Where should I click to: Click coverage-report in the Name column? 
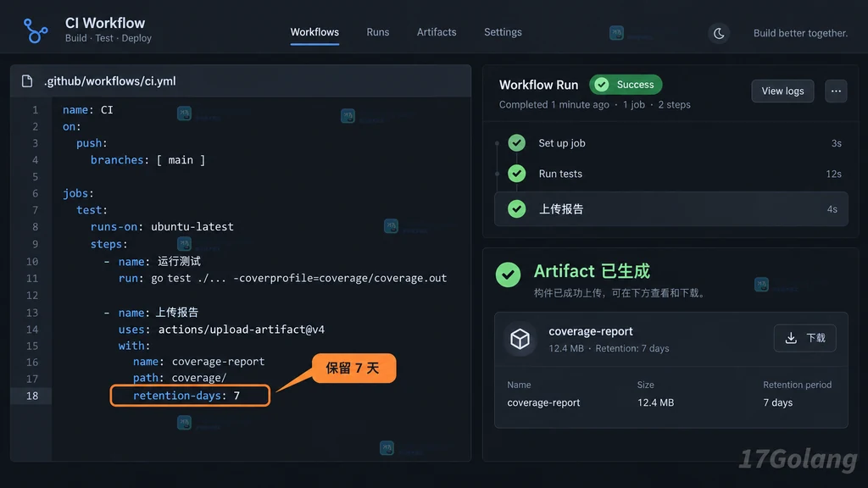[x=543, y=402]
